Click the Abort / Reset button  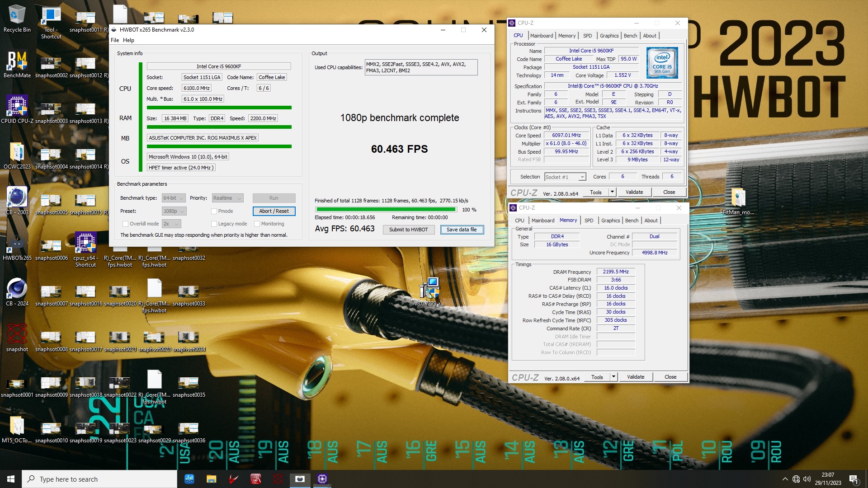click(x=274, y=211)
